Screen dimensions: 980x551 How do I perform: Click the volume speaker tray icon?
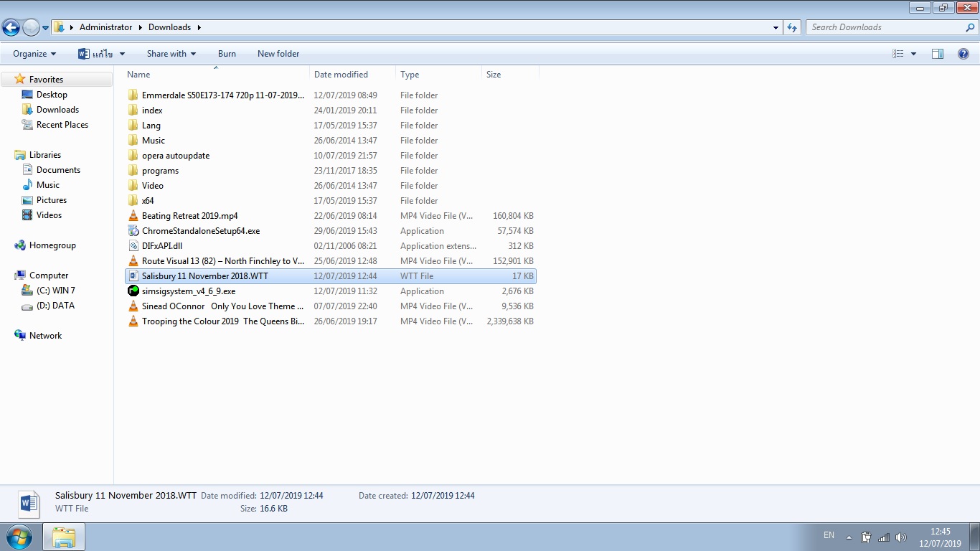pos(901,537)
